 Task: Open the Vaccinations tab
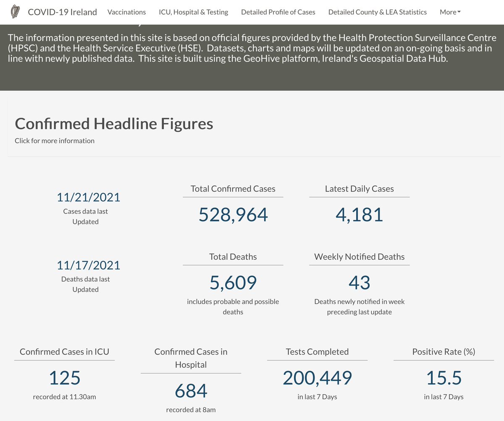click(x=127, y=12)
